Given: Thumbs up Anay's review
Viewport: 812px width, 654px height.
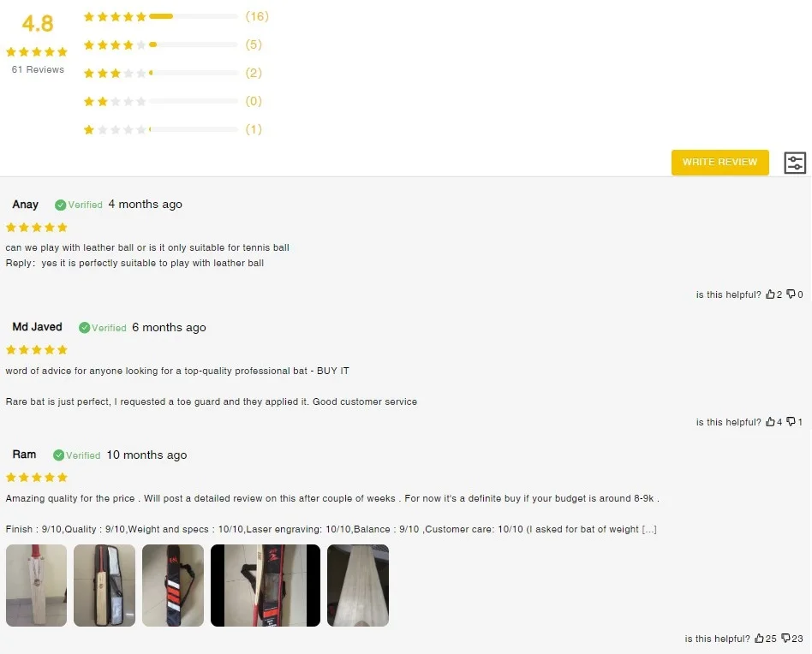Looking at the screenshot, I should 770,294.
